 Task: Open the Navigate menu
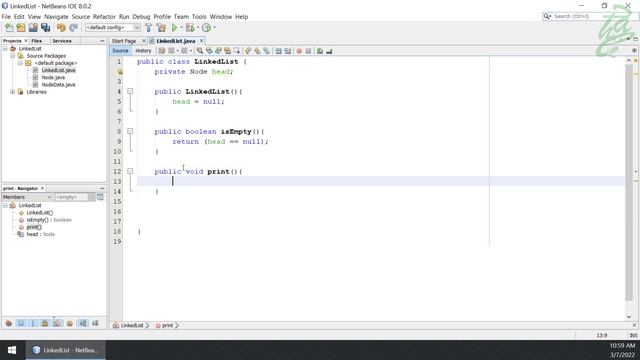(x=56, y=17)
